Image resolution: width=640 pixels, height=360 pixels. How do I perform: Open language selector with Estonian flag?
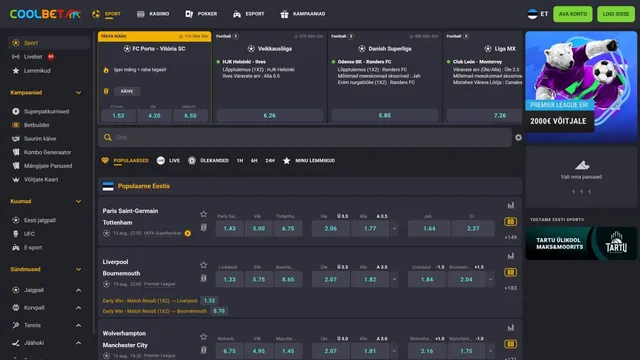538,14
